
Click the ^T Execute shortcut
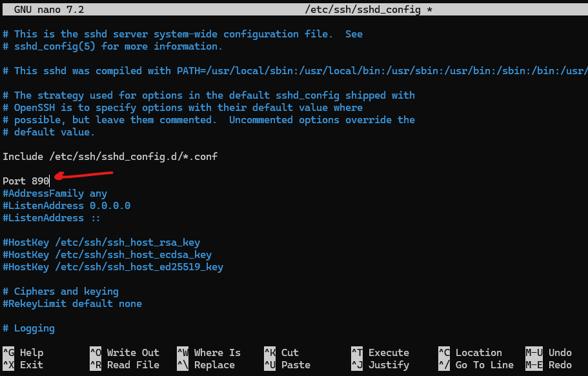pyautogui.click(x=380, y=353)
